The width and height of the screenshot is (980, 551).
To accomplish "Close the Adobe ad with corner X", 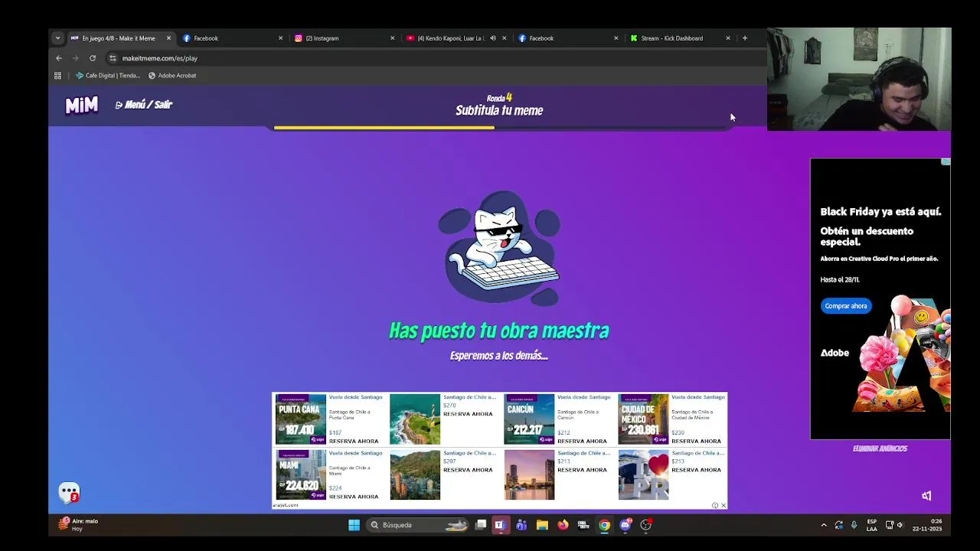I will [x=946, y=161].
